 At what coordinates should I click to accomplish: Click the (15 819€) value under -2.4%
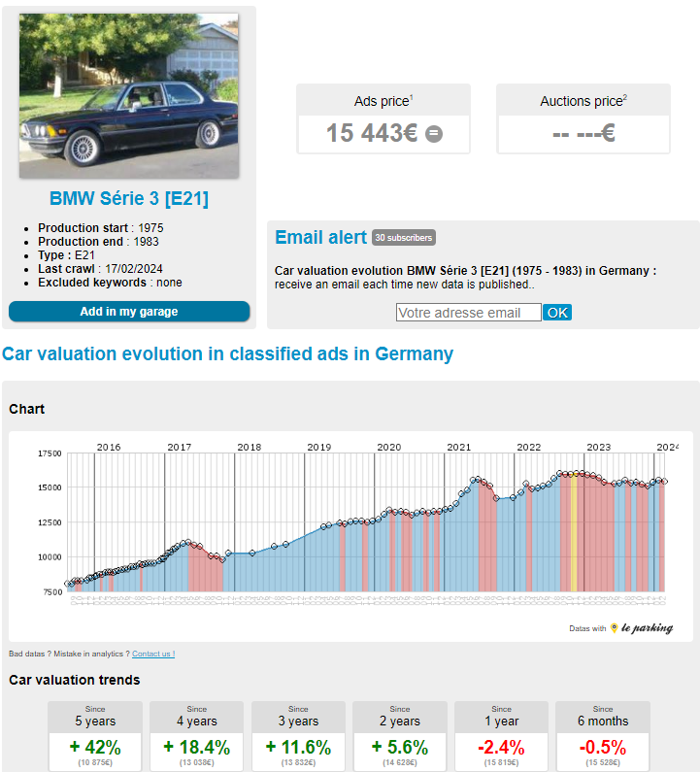[x=501, y=762]
